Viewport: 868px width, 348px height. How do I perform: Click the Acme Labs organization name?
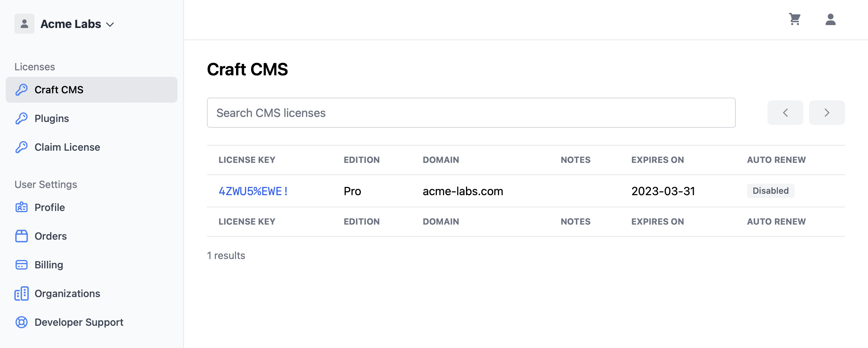(71, 24)
